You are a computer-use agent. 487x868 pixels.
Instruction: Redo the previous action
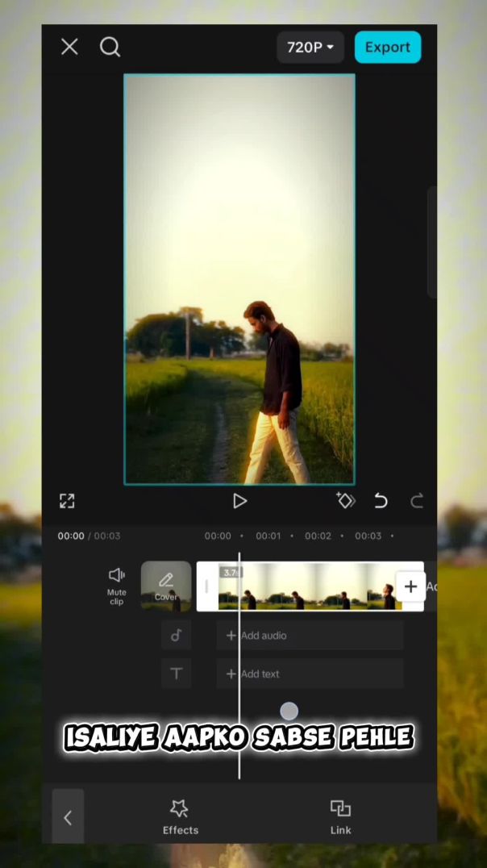click(x=417, y=501)
